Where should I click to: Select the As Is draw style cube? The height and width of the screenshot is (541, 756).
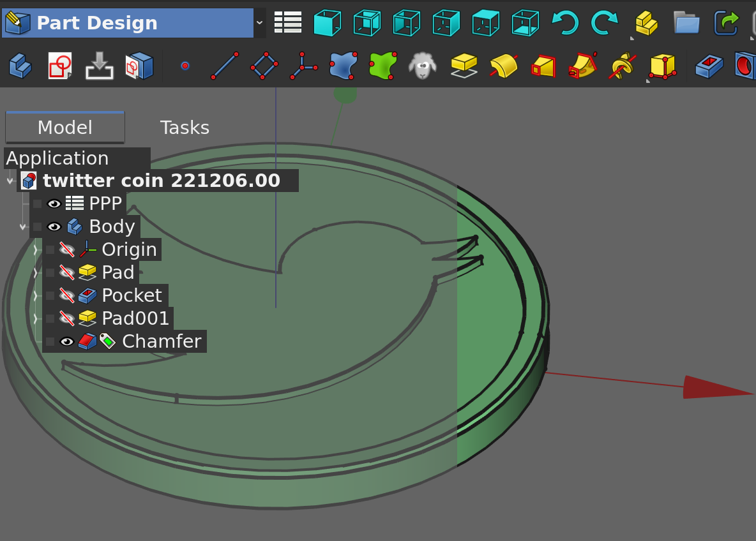pos(328,22)
